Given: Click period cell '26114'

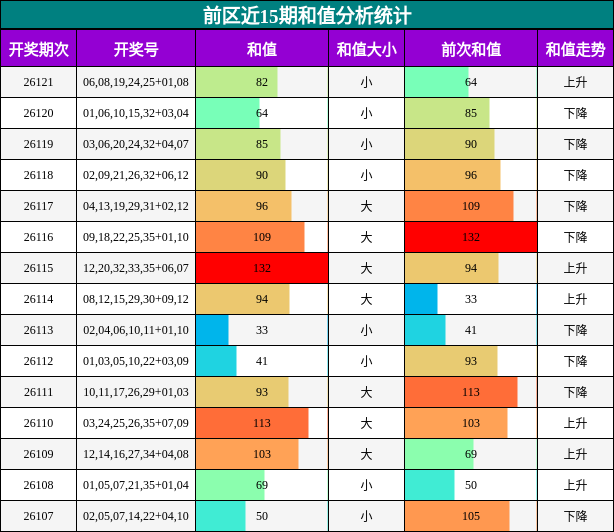Looking at the screenshot, I should [x=38, y=299].
